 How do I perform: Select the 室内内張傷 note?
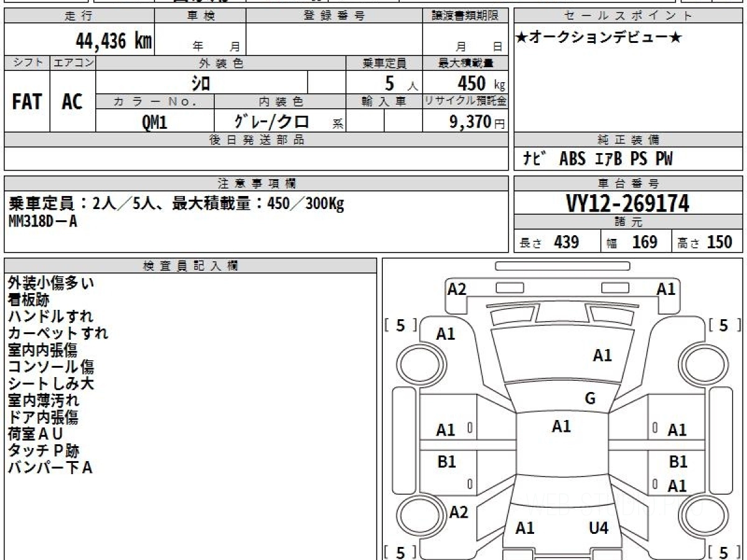[x=43, y=350]
